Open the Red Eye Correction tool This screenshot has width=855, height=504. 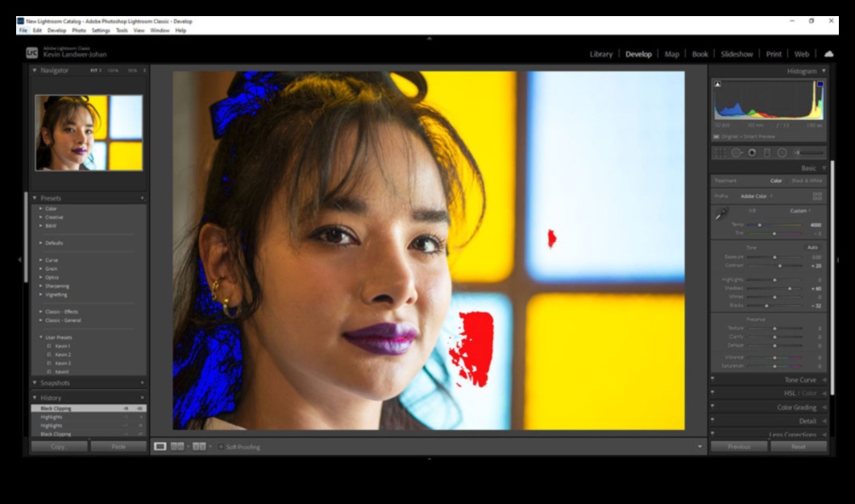752,151
